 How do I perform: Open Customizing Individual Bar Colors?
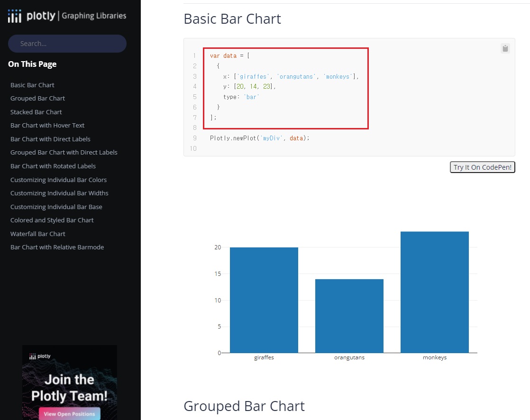coord(58,180)
